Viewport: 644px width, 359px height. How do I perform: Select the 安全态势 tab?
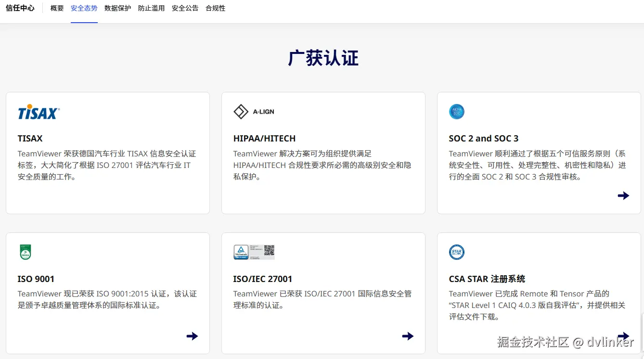(x=84, y=8)
